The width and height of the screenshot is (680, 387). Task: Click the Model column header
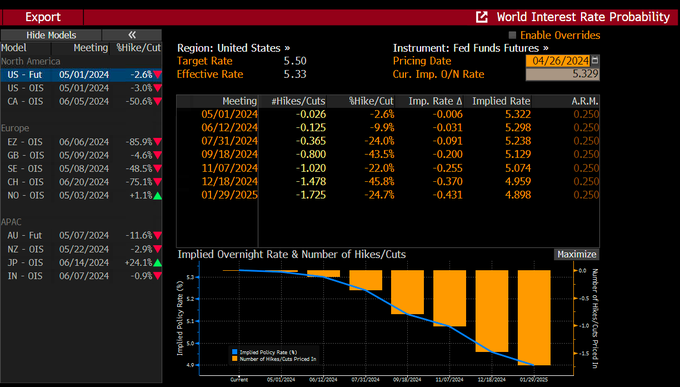[x=13, y=48]
